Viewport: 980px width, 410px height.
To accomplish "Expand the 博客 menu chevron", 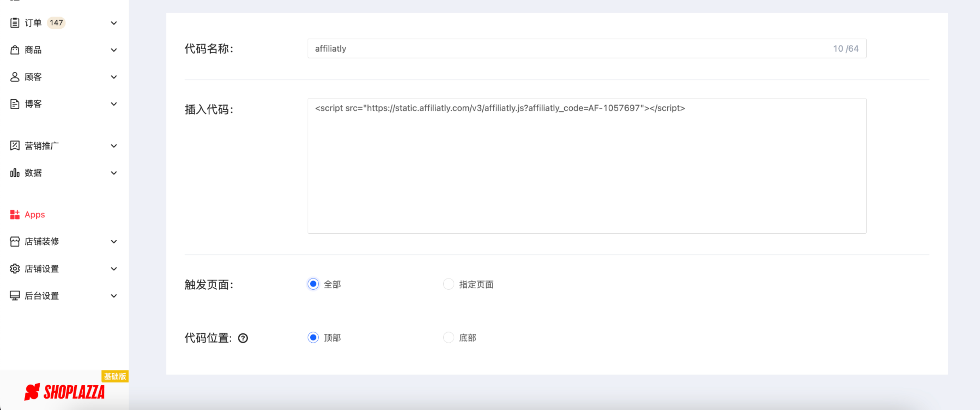I will 114,104.
